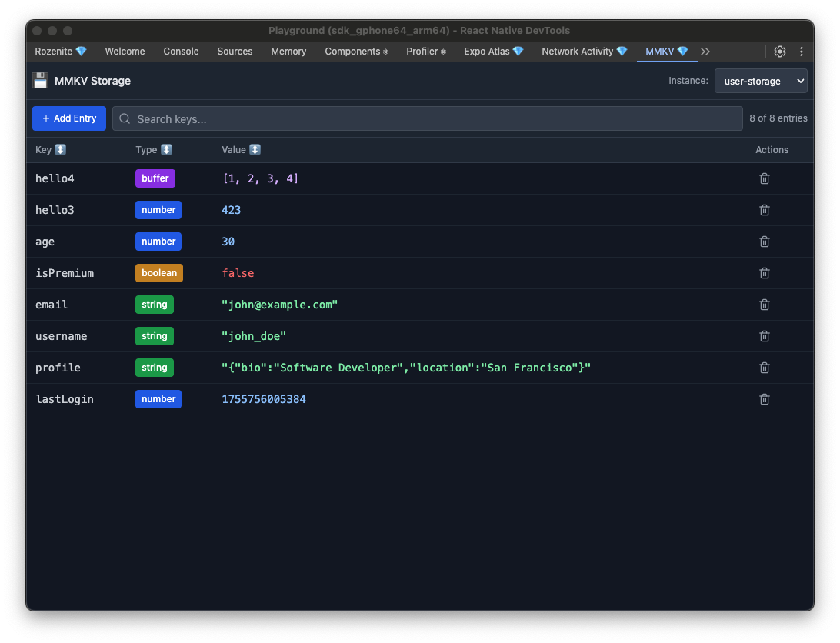This screenshot has height=643, width=840.
Task: Sort entries by Value column
Action: point(241,150)
